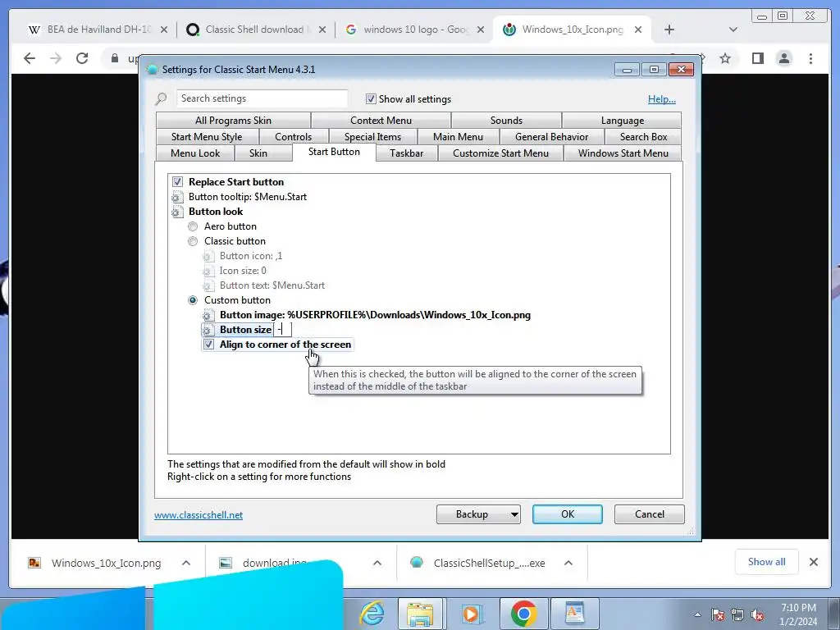
Task: Open the Search Box settings tab
Action: click(x=643, y=137)
